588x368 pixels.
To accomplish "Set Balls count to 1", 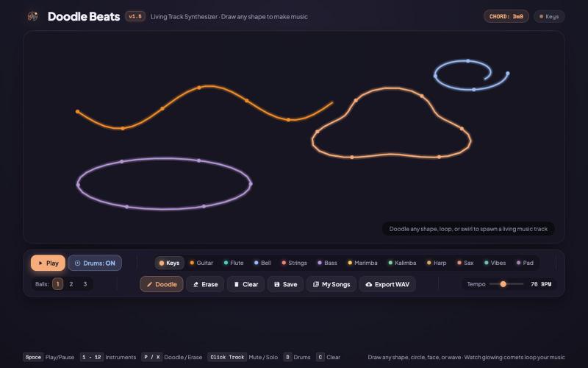I will coord(58,284).
